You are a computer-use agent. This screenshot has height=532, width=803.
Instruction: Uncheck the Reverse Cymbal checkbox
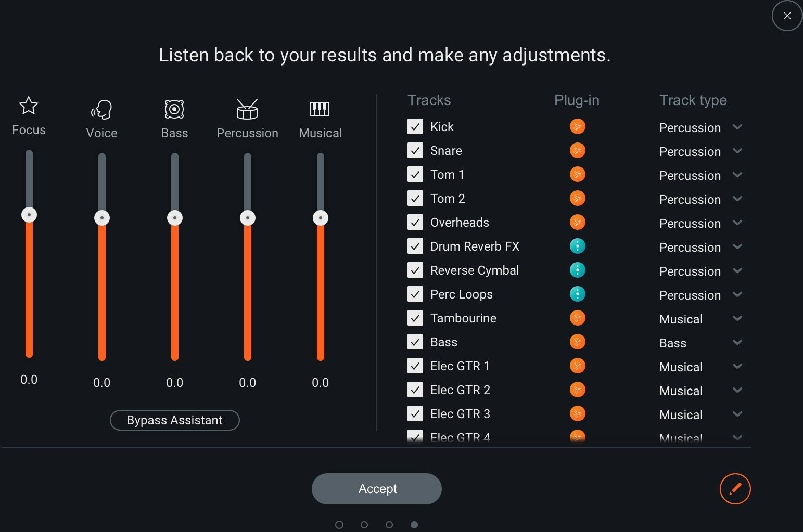pos(415,270)
